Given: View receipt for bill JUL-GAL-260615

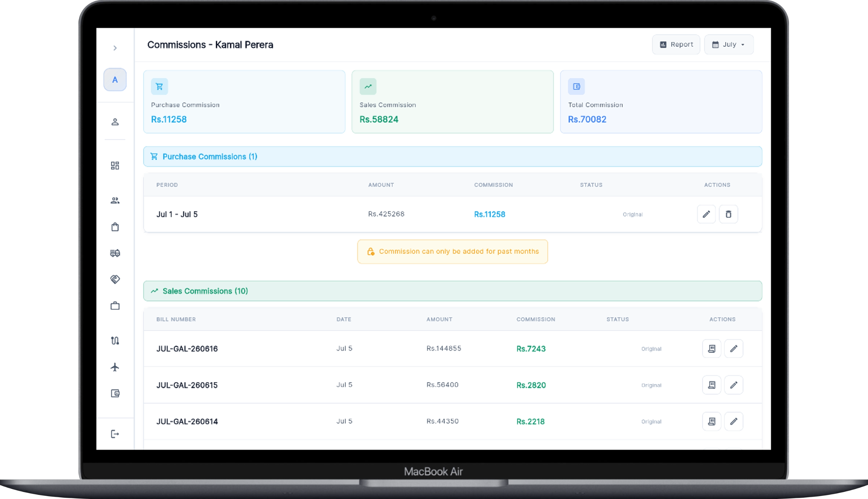Looking at the screenshot, I should tap(712, 385).
